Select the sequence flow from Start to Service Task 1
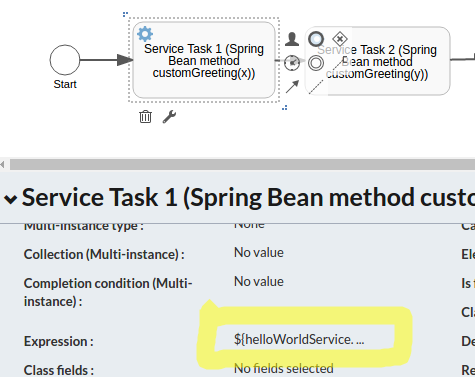This screenshot has width=475, height=377. click(106, 60)
